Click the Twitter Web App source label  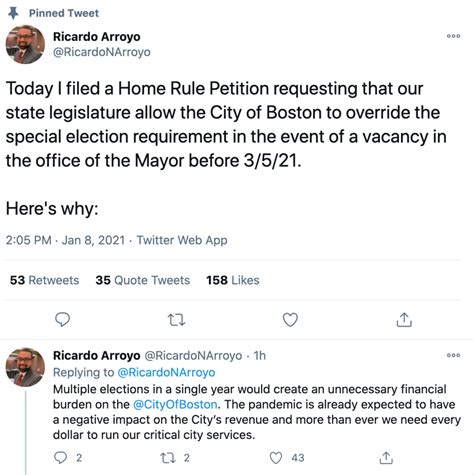coord(182,240)
